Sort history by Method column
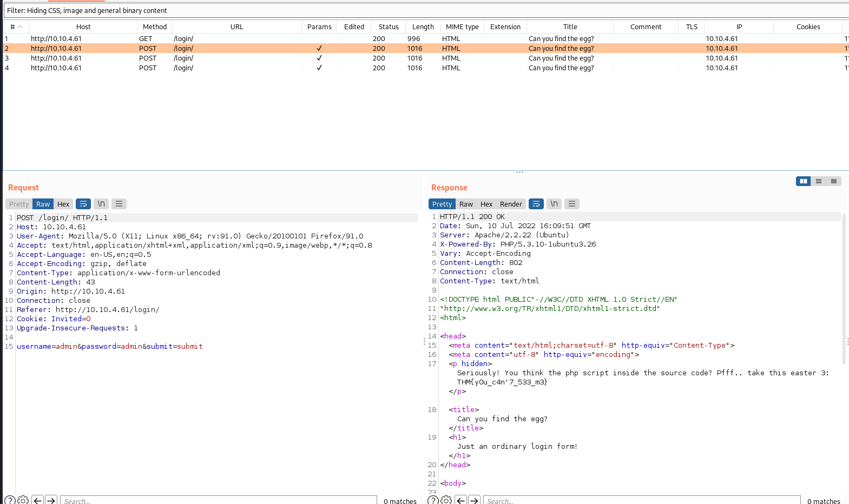849x504 pixels. (x=155, y=26)
